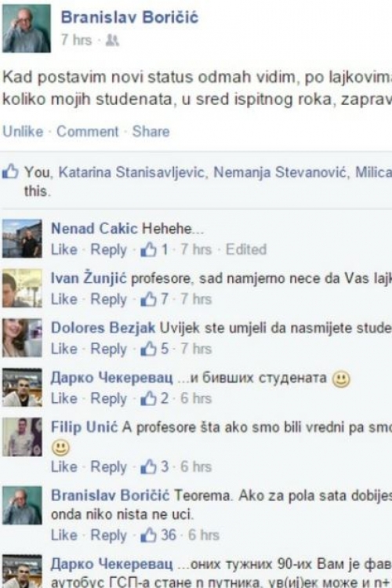This screenshot has height=588, width=392.
Task: Click the thumbs-up icon showing 2 likes
Action: tap(148, 398)
